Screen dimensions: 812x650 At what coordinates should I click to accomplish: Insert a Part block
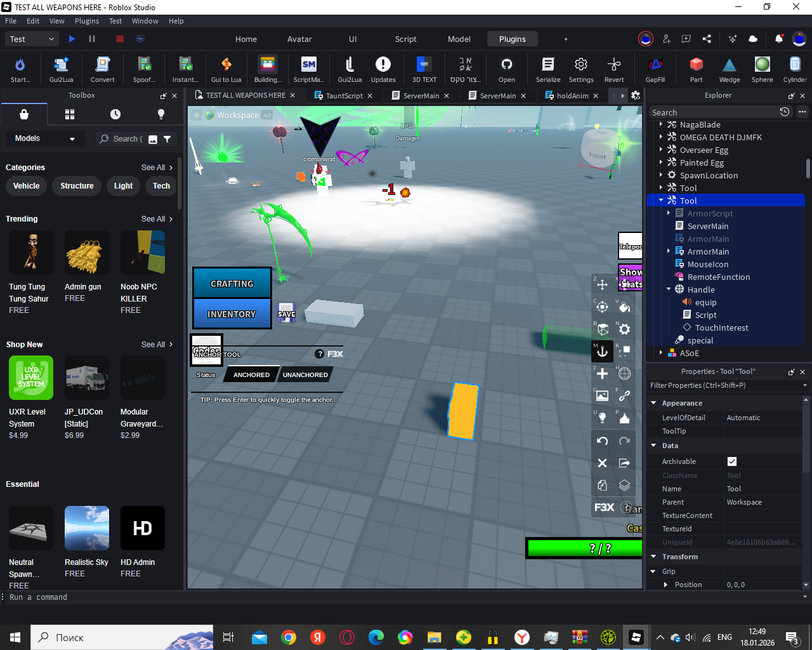click(x=697, y=69)
